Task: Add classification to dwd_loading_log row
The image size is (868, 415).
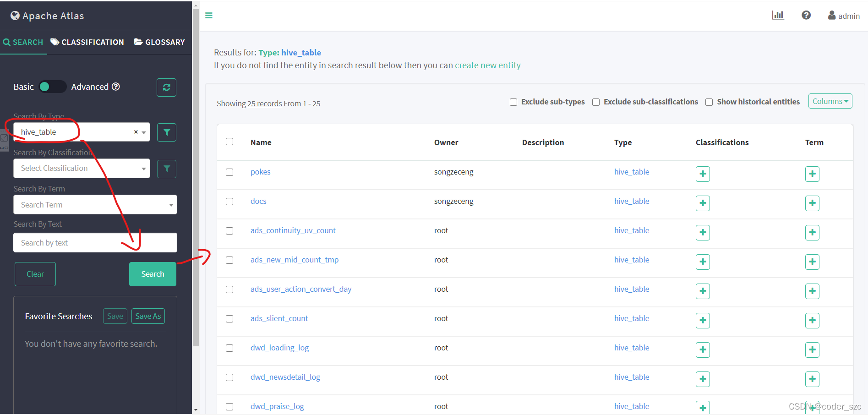Action: click(703, 350)
